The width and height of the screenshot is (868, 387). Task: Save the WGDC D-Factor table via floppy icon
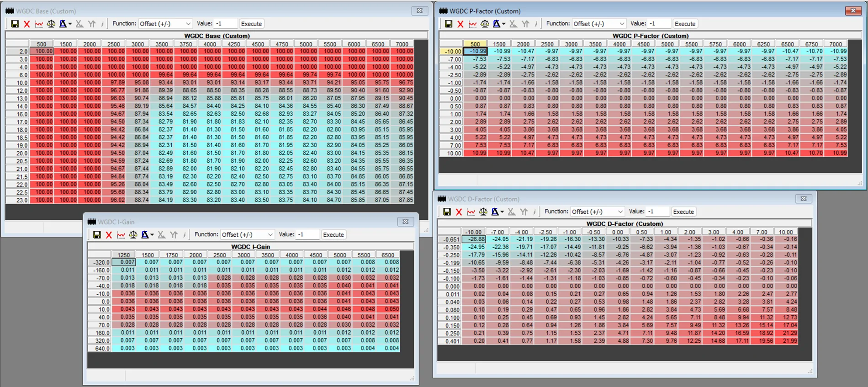click(x=447, y=212)
